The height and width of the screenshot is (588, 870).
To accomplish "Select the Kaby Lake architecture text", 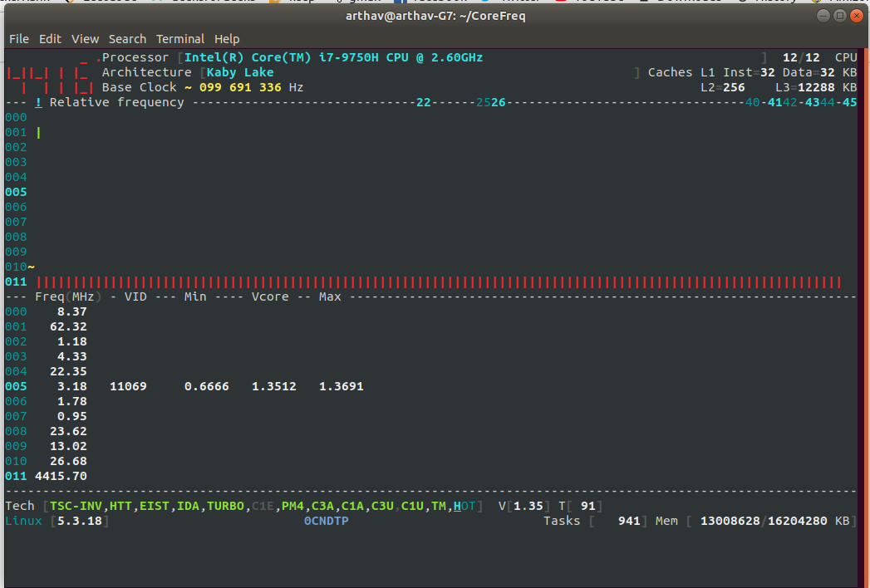I will (x=240, y=72).
